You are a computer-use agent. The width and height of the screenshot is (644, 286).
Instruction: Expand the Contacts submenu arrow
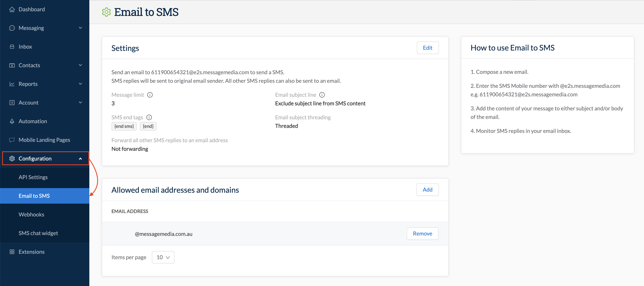[x=80, y=65]
